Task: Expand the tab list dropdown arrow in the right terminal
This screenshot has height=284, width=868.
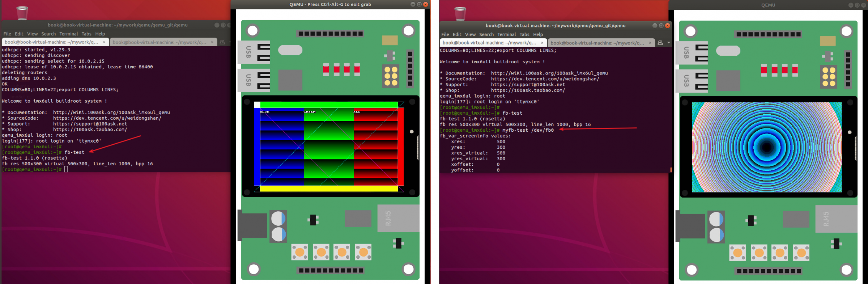Action: 669,43
